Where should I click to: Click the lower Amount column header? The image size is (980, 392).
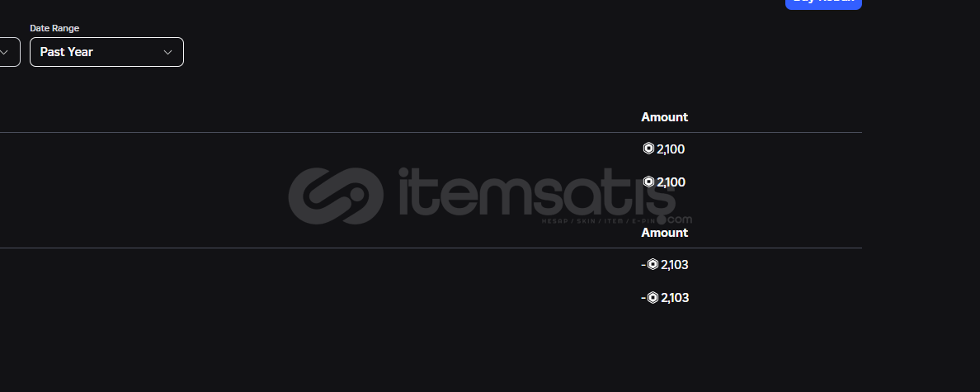point(664,233)
